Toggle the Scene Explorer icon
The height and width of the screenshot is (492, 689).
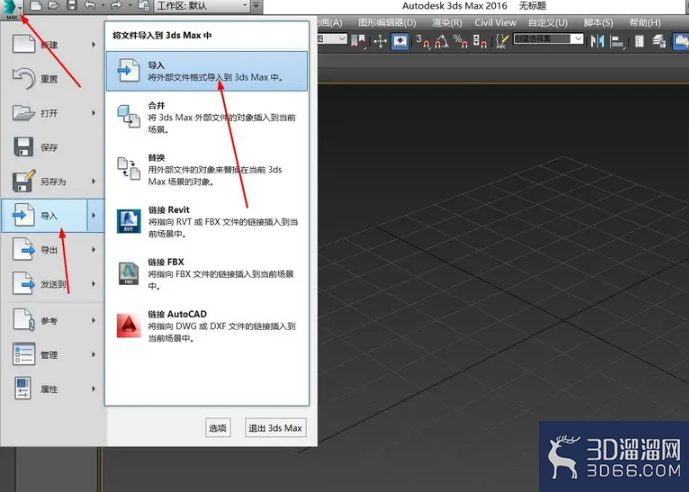[x=639, y=41]
